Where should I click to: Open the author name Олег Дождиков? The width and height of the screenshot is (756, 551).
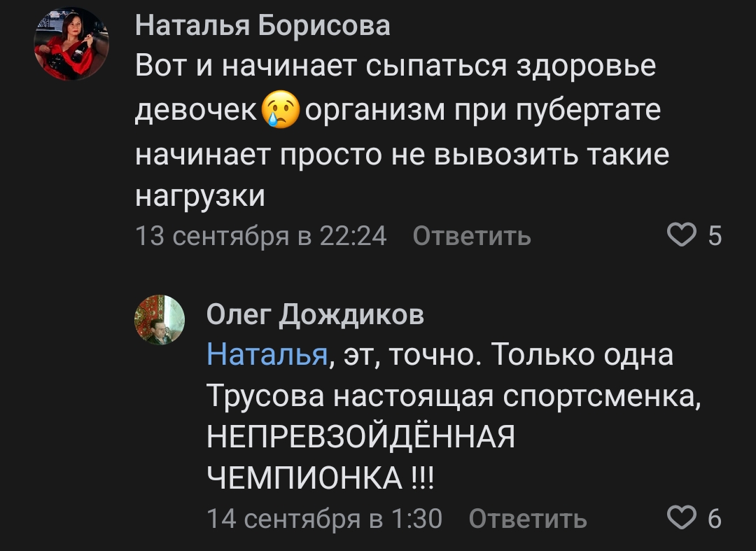pyautogui.click(x=315, y=315)
